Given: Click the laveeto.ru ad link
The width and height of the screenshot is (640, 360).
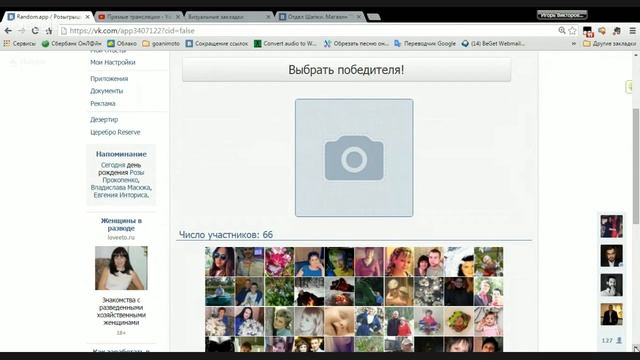Looking at the screenshot, I should [121, 237].
